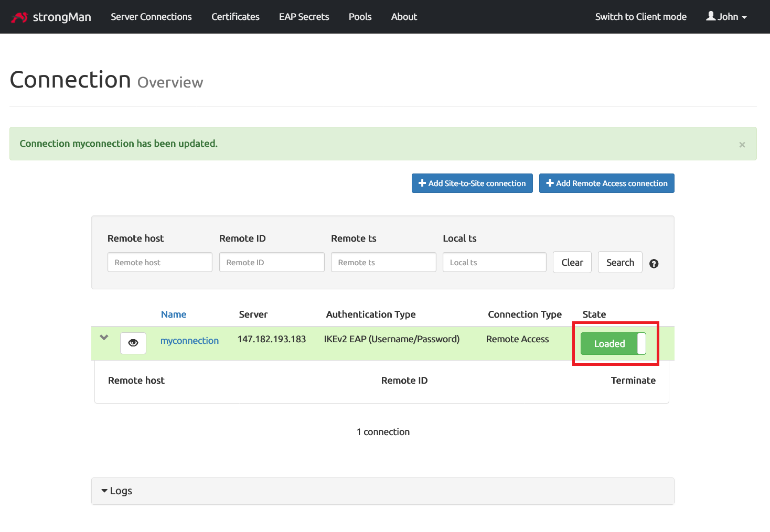Viewport: 770px width, 532px height.
Task: Click the eye icon for myconnection
Action: pyautogui.click(x=133, y=343)
